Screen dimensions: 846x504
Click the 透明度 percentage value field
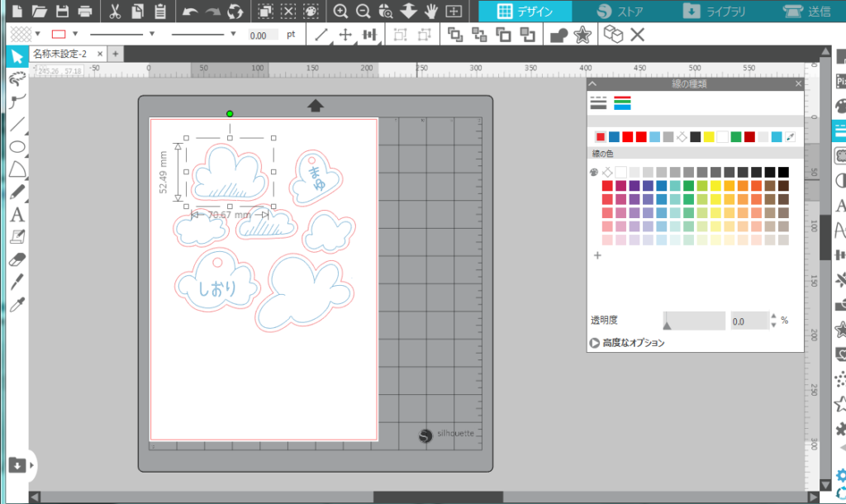[x=749, y=321]
